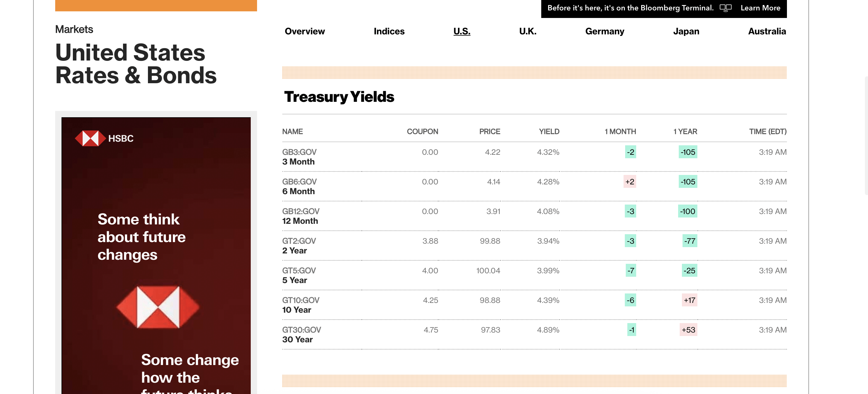
Task: Click the large HSBC hexagon graphic
Action: [158, 307]
